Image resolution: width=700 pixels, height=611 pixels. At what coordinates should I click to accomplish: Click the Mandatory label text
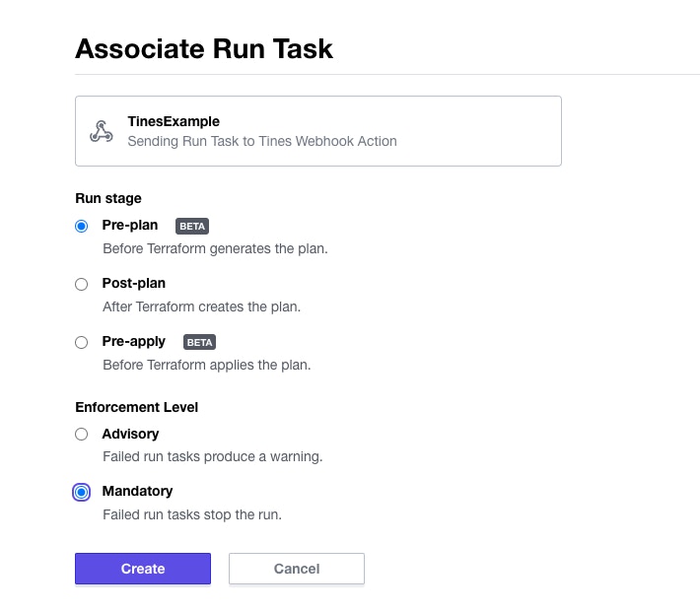pos(137,491)
